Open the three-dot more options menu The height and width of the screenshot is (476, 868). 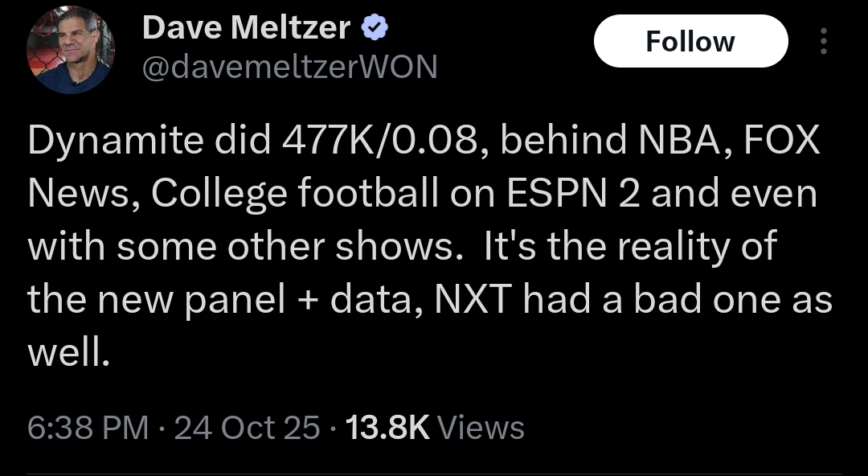[x=823, y=42]
